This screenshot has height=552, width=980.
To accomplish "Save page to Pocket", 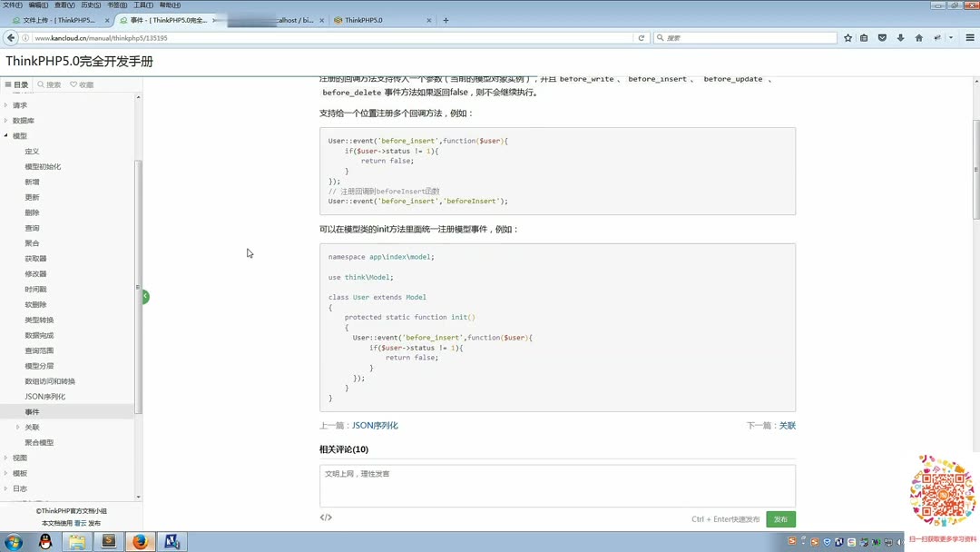I will coord(882,37).
